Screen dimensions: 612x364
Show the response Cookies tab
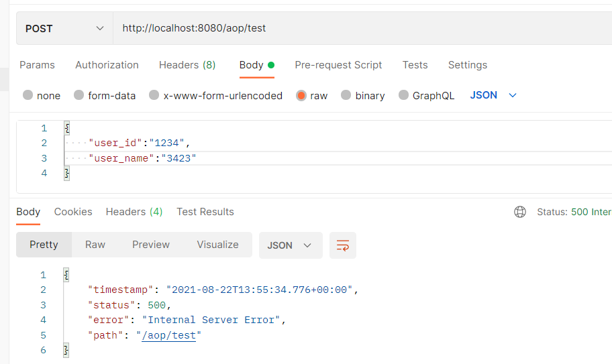click(73, 212)
